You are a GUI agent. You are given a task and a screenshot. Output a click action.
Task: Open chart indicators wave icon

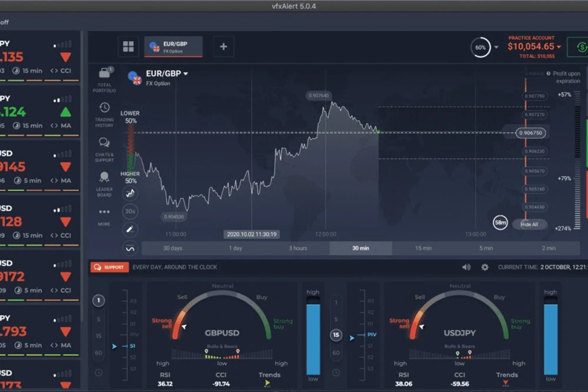(x=130, y=248)
